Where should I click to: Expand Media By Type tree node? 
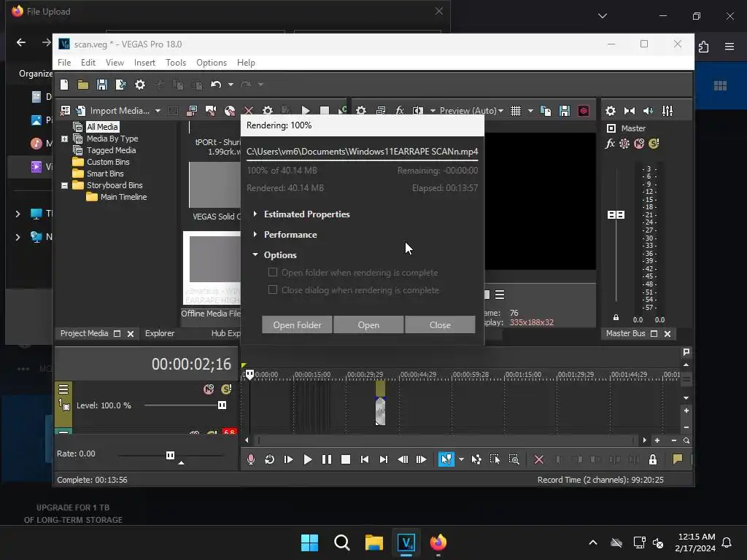[64, 139]
